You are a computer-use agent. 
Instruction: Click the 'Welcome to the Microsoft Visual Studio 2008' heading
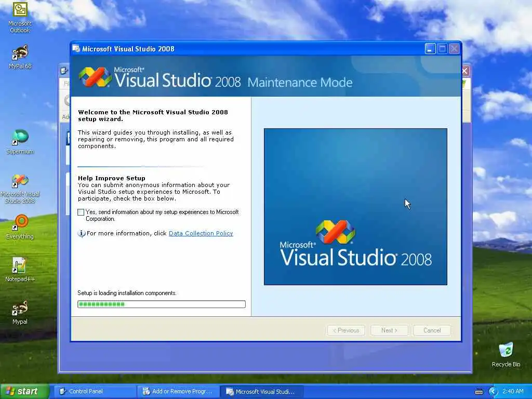pyautogui.click(x=153, y=115)
